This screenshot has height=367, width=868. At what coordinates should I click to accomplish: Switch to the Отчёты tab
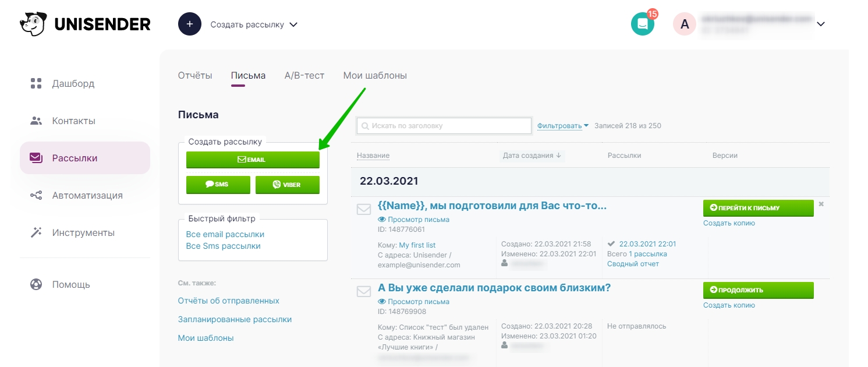(x=195, y=75)
